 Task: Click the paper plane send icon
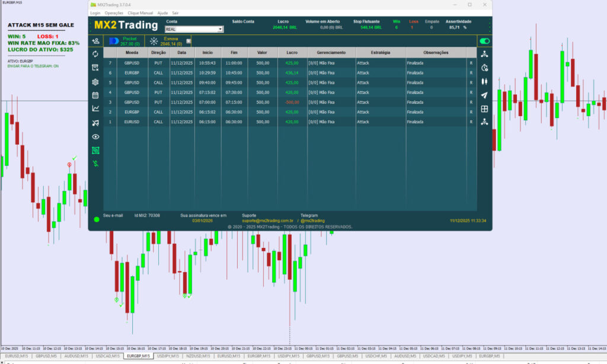click(x=484, y=95)
